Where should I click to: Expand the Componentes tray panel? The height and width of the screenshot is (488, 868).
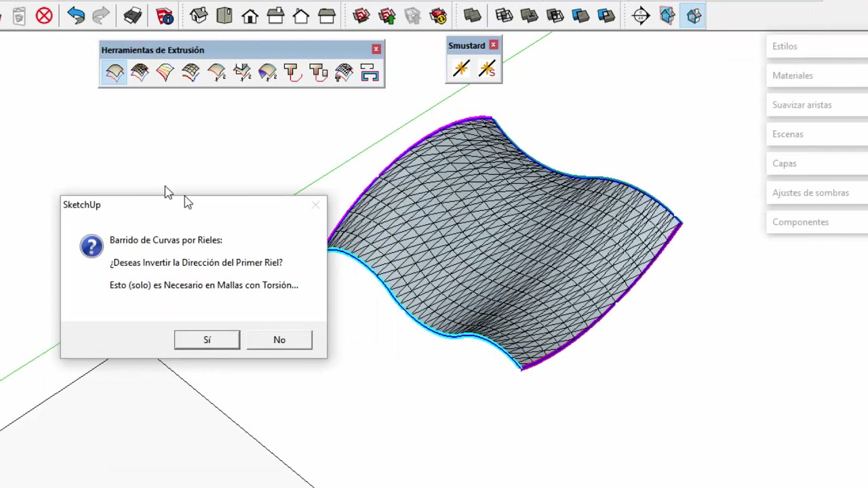coord(817,222)
